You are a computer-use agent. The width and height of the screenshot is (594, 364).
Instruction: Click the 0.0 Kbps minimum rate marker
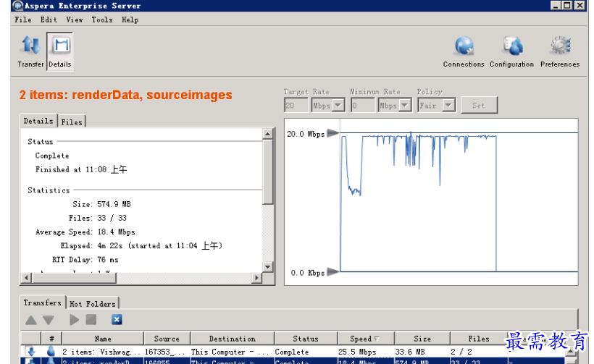coord(332,271)
